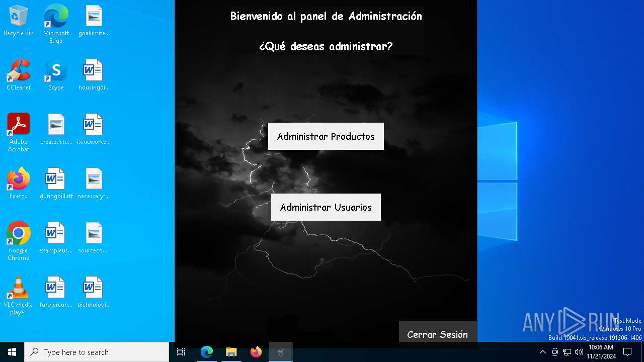This screenshot has width=644, height=362.
Task: Open File Explorer from taskbar
Action: point(231,352)
